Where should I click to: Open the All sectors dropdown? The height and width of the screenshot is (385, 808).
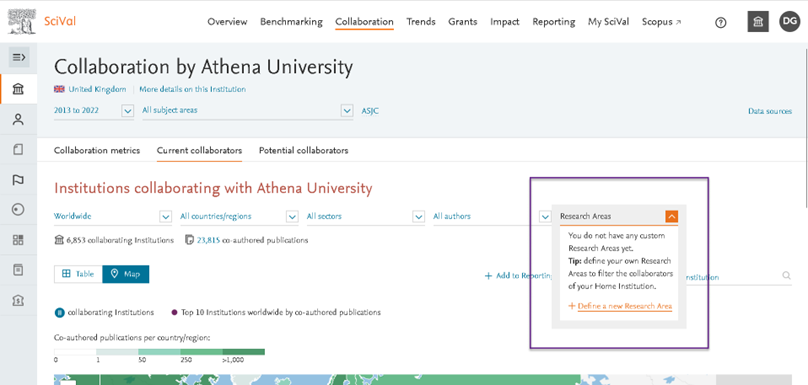coord(365,216)
